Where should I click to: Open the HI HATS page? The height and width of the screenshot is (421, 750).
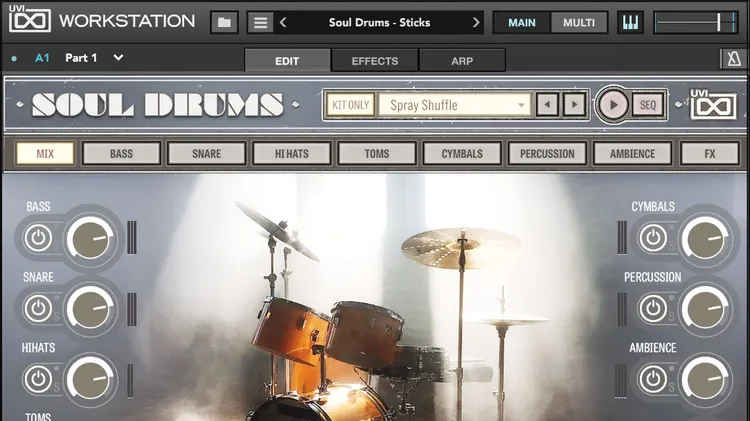pos(292,154)
